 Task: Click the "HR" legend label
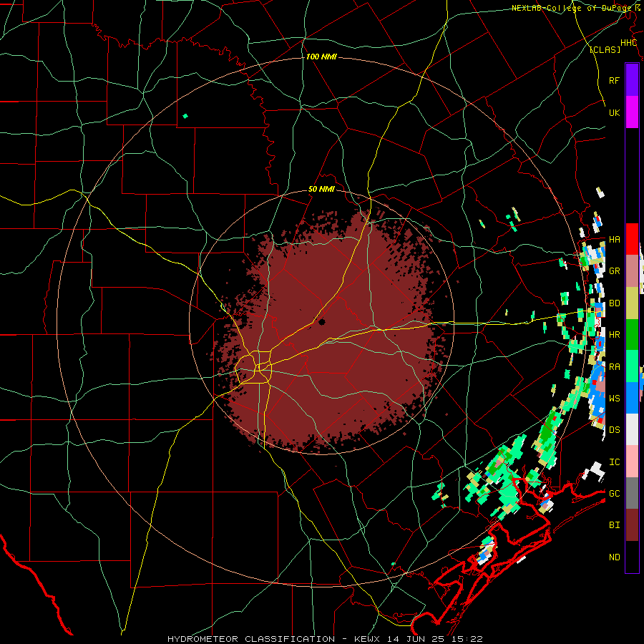(x=614, y=335)
